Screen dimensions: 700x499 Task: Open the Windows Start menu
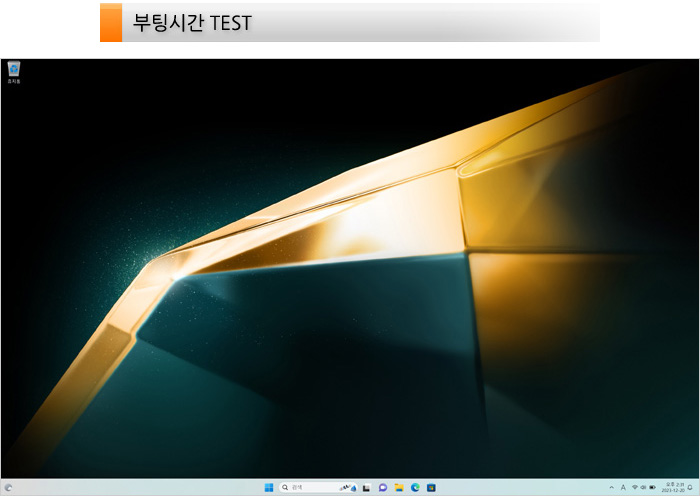269,487
